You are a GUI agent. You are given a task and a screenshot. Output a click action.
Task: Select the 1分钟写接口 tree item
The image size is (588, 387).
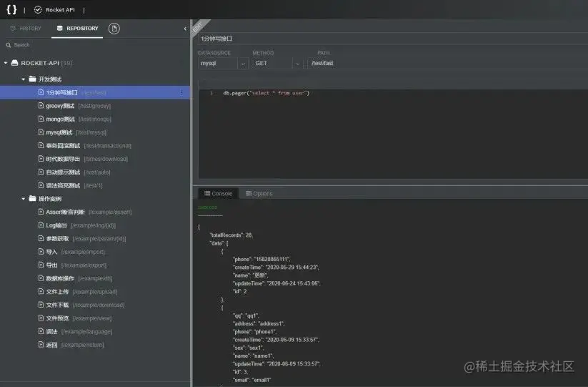(95, 92)
